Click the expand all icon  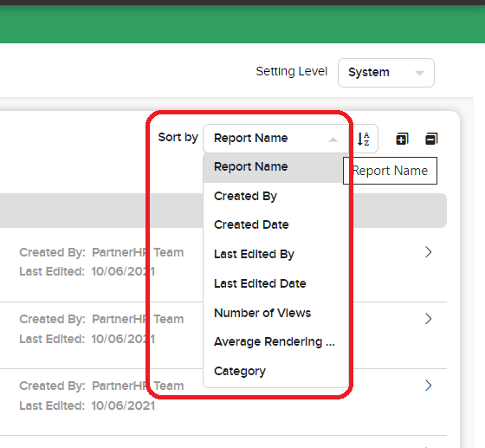(x=402, y=139)
